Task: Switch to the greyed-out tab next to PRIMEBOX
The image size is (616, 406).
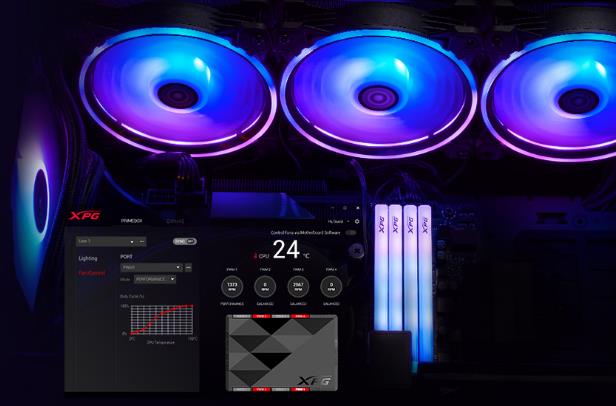Action: 175,220
